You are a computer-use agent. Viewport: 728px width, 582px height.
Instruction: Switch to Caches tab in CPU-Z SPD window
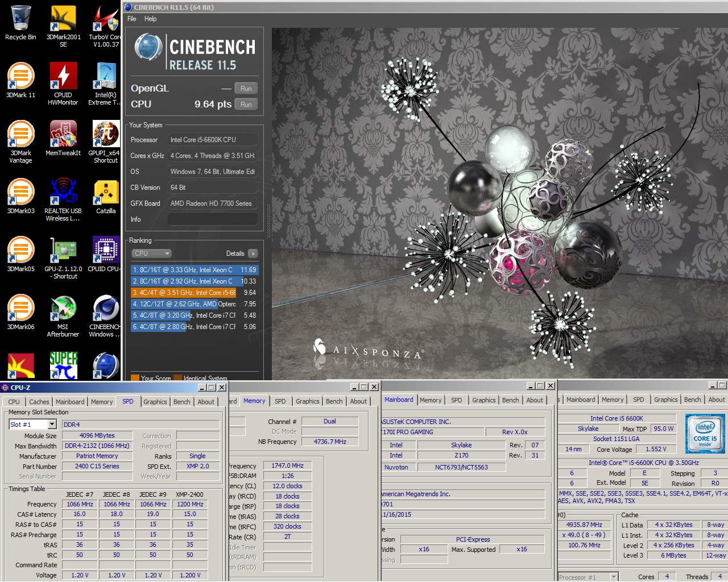pyautogui.click(x=39, y=402)
